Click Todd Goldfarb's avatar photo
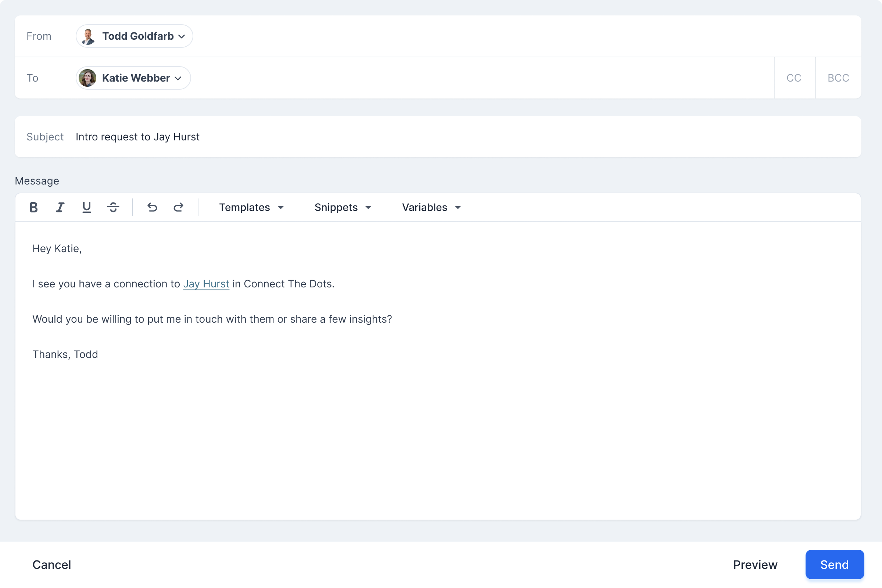The width and height of the screenshot is (882, 588). (x=88, y=36)
